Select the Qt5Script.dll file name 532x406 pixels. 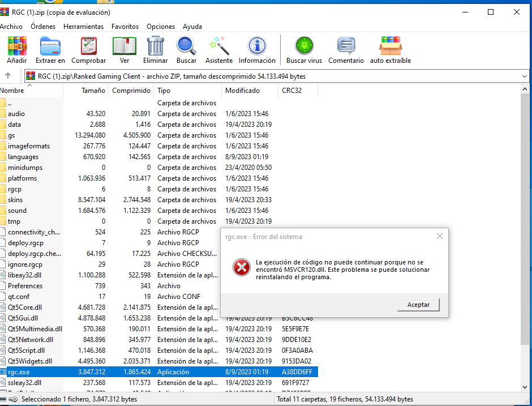tap(26, 351)
